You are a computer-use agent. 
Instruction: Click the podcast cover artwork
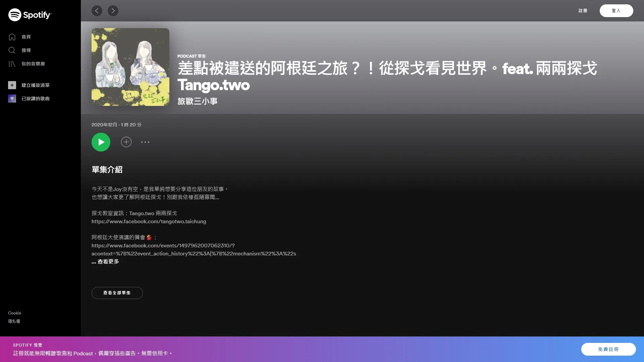tap(130, 67)
